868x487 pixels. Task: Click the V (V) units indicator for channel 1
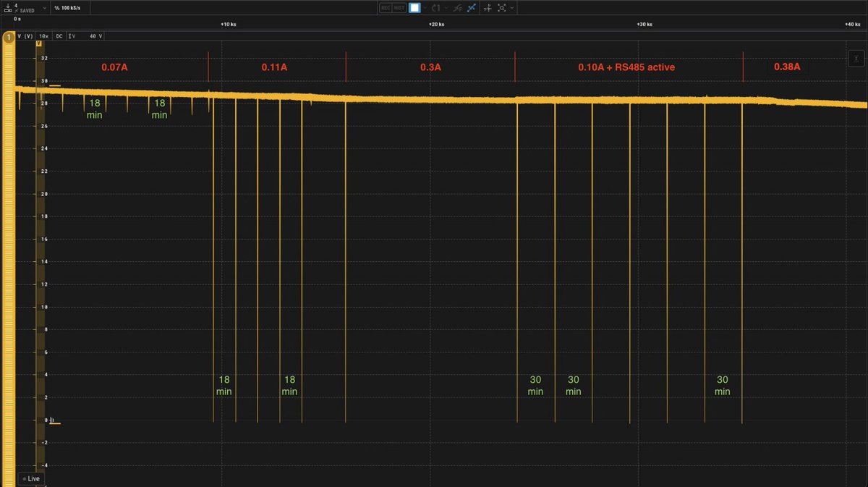[x=25, y=35]
